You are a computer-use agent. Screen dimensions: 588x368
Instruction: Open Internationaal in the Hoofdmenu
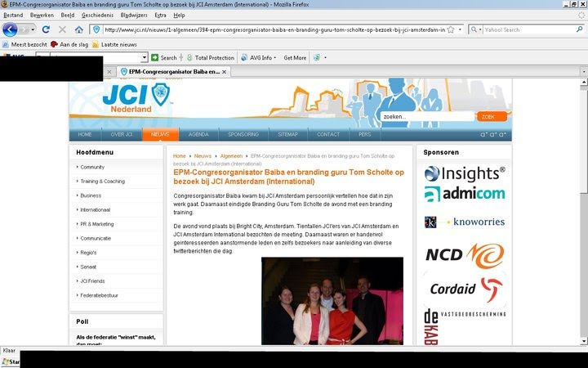[96, 210]
